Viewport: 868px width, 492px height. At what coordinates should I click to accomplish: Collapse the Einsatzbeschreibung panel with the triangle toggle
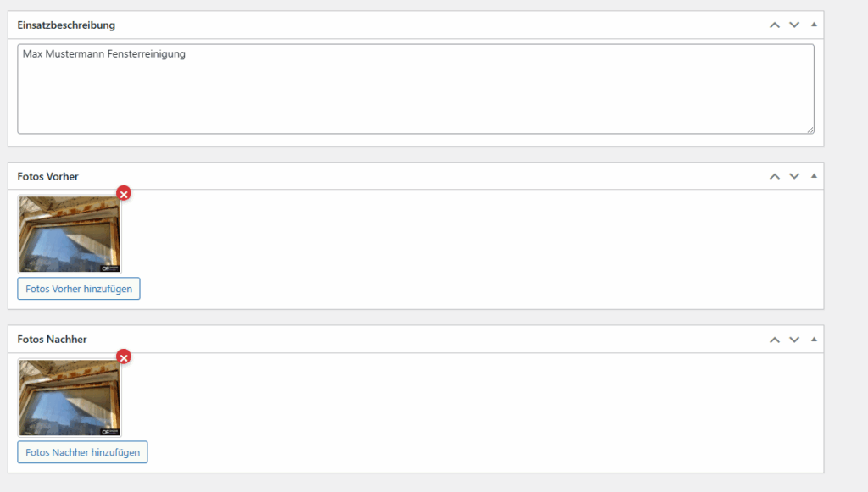(814, 25)
